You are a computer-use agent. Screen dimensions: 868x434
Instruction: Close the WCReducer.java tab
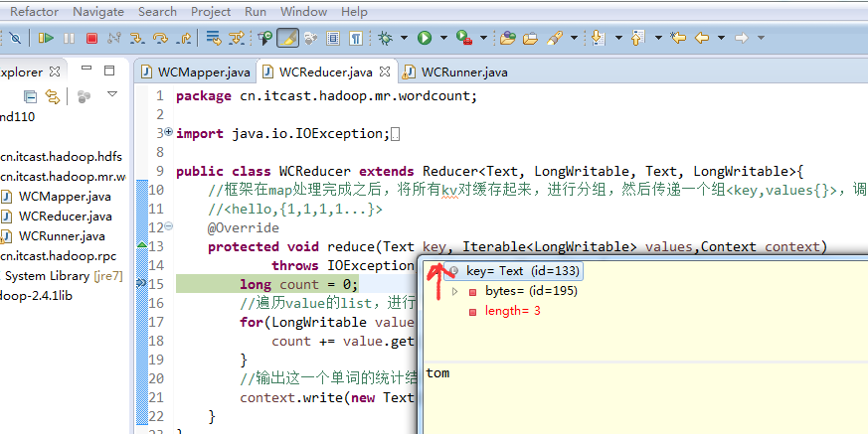coord(385,72)
